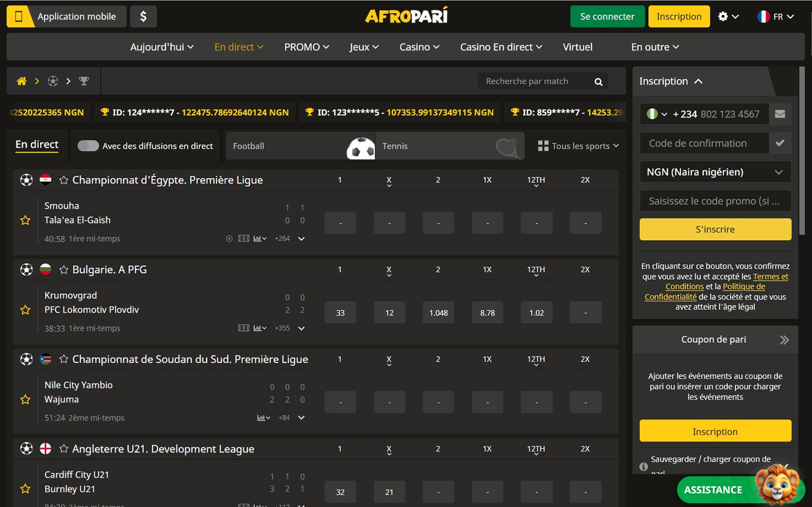Open statistics chart for Smouha match

point(260,239)
